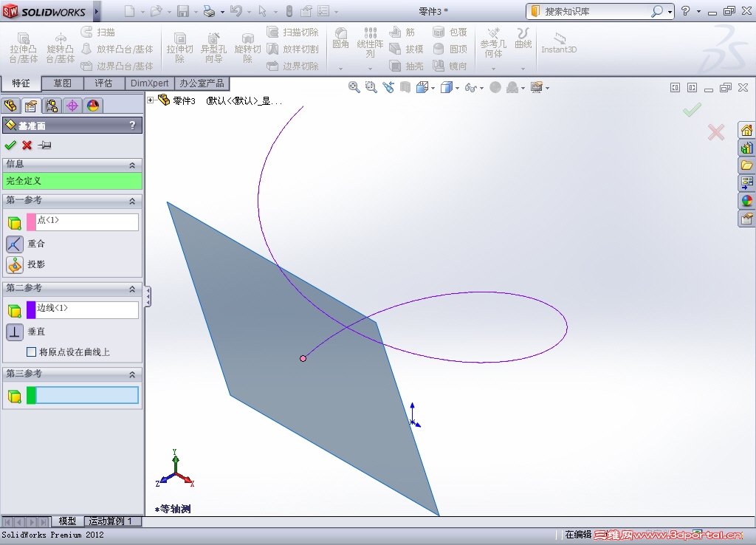
Task: Check 'Set origin on curve' (将原点设在曲线上) checkbox
Action: click(x=31, y=352)
